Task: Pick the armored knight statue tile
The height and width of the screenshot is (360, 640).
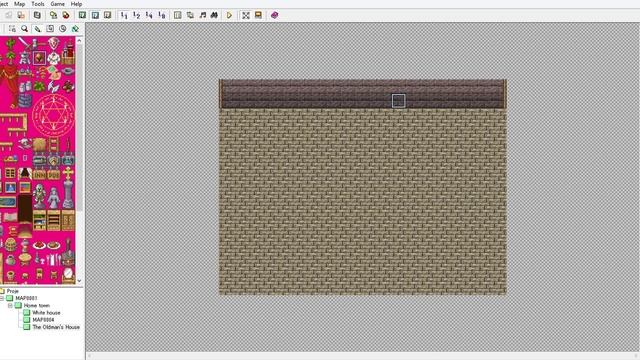Action: [x=39, y=196]
